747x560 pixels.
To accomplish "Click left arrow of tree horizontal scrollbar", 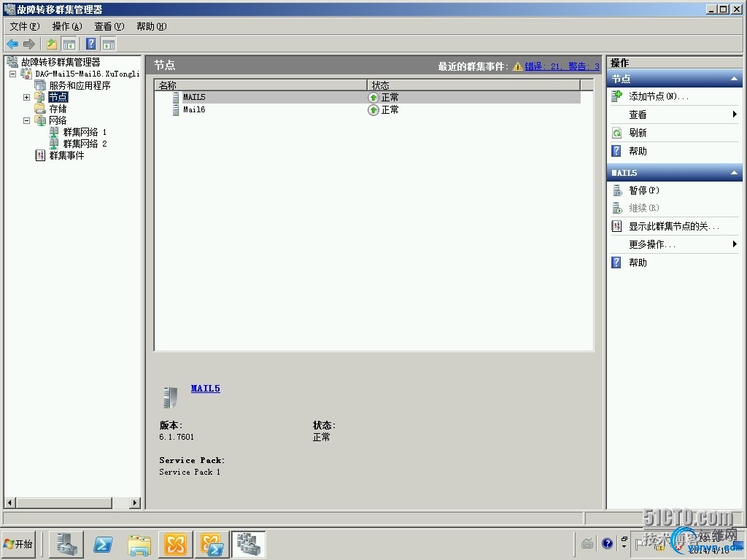I will pyautogui.click(x=10, y=502).
